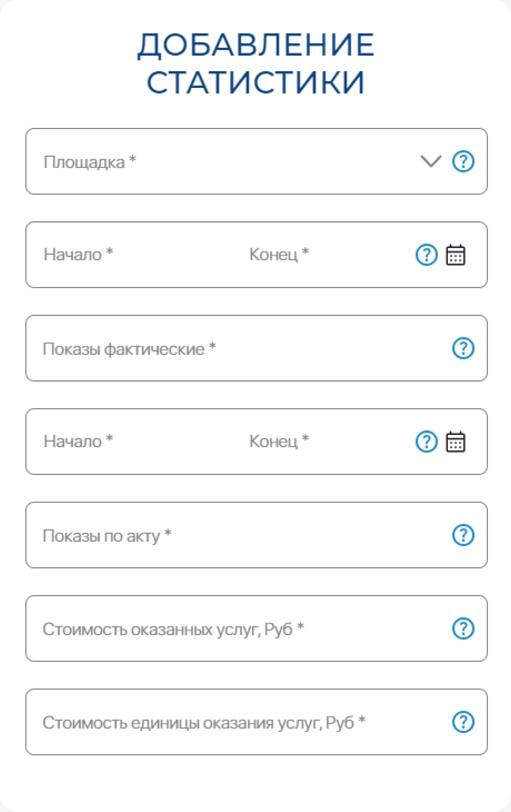Click the help icon for Стоимость оказанных услуг
Screen dimensions: 511x812
point(463,628)
